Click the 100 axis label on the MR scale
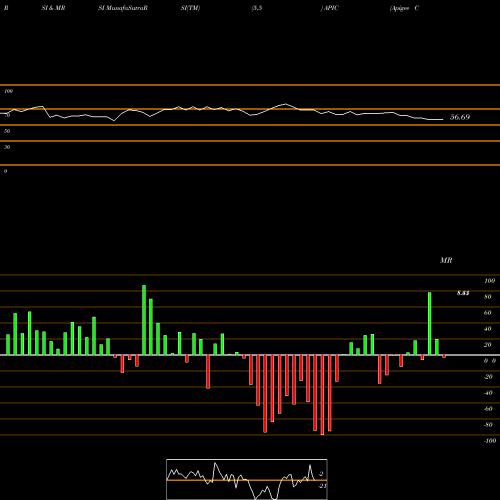Viewport: 500px width, 500px height. pos(490,281)
